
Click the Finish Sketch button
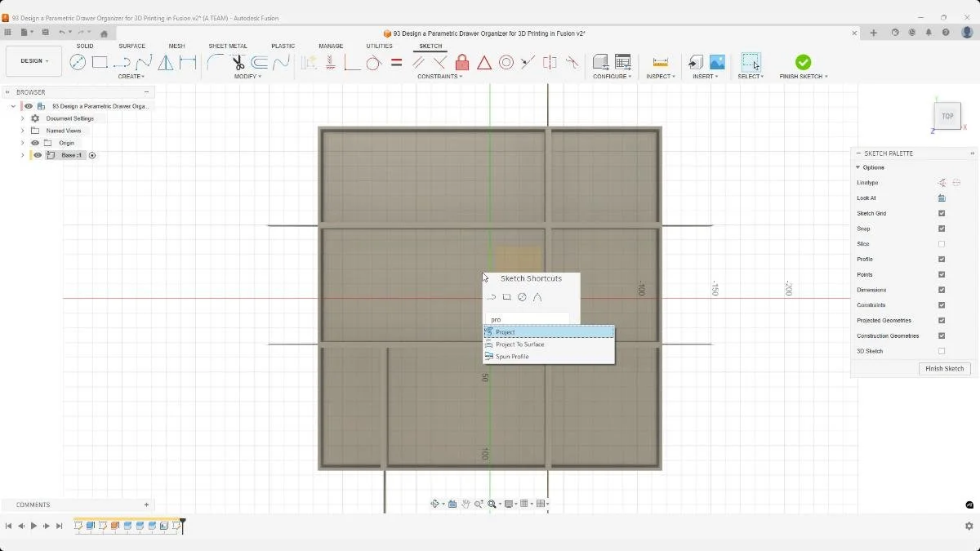(944, 368)
